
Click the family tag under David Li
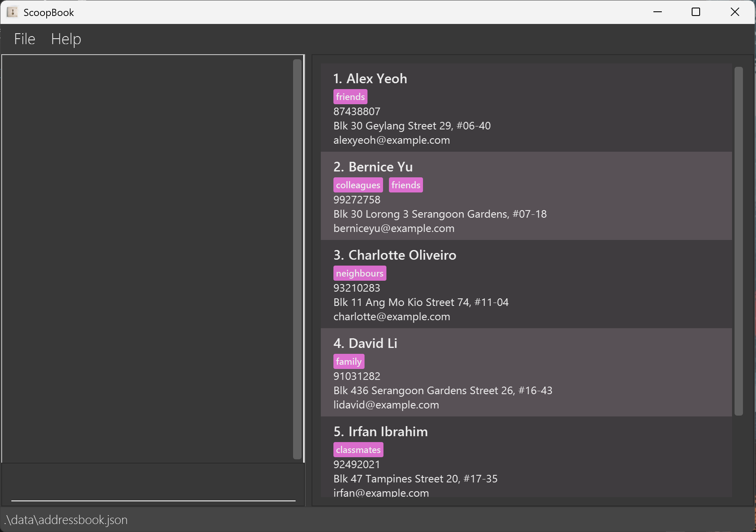pyautogui.click(x=349, y=361)
